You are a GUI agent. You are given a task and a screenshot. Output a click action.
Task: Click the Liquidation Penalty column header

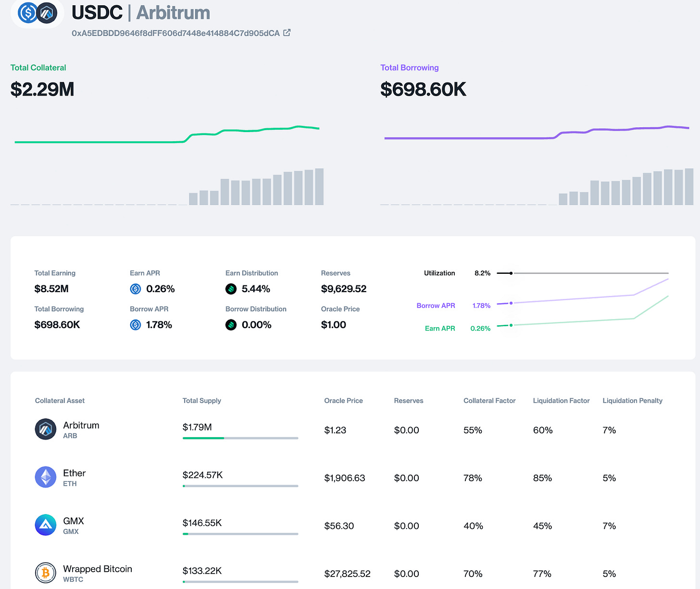click(633, 401)
